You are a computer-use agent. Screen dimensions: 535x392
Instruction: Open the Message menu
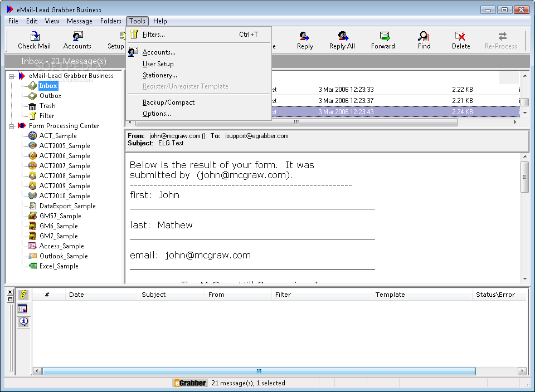(80, 21)
